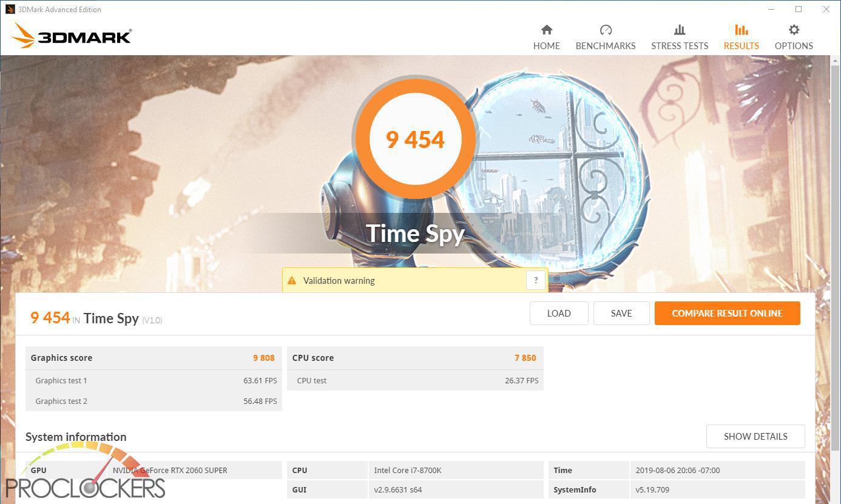Open the HOME house icon
Image resolution: width=841 pixels, height=504 pixels.
547,30
